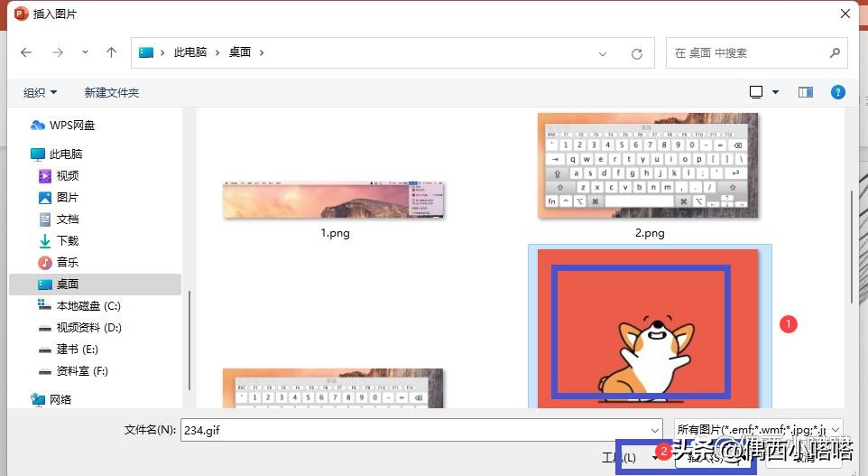Select 此电脑 in the address breadcrumb

(x=189, y=52)
